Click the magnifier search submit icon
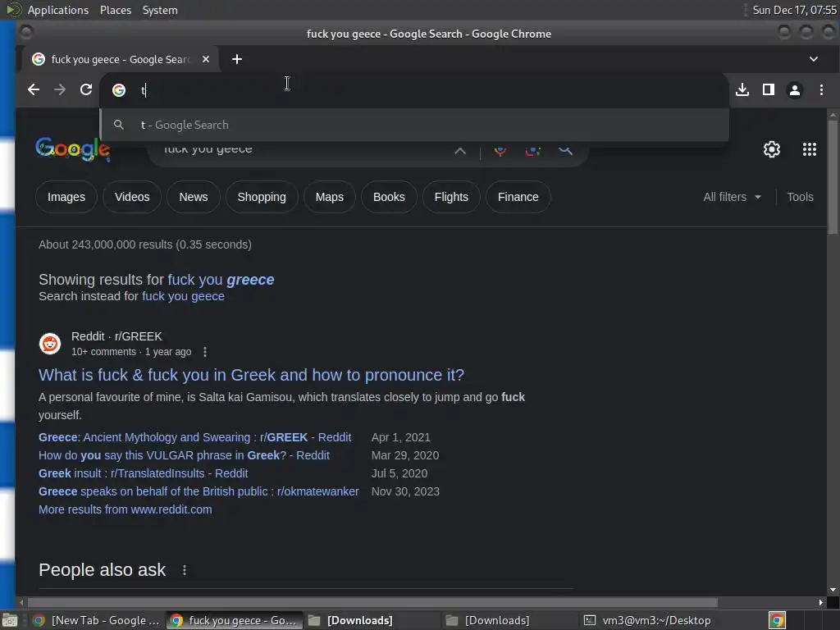This screenshot has width=840, height=630. (x=565, y=151)
